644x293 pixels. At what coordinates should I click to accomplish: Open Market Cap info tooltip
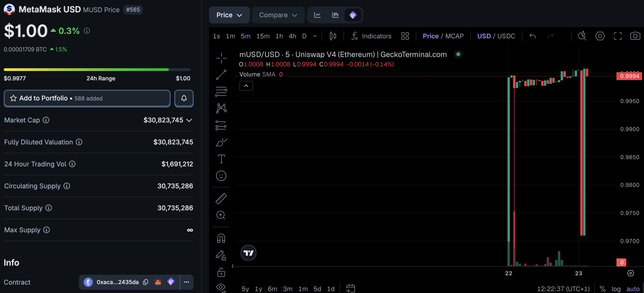(x=46, y=120)
